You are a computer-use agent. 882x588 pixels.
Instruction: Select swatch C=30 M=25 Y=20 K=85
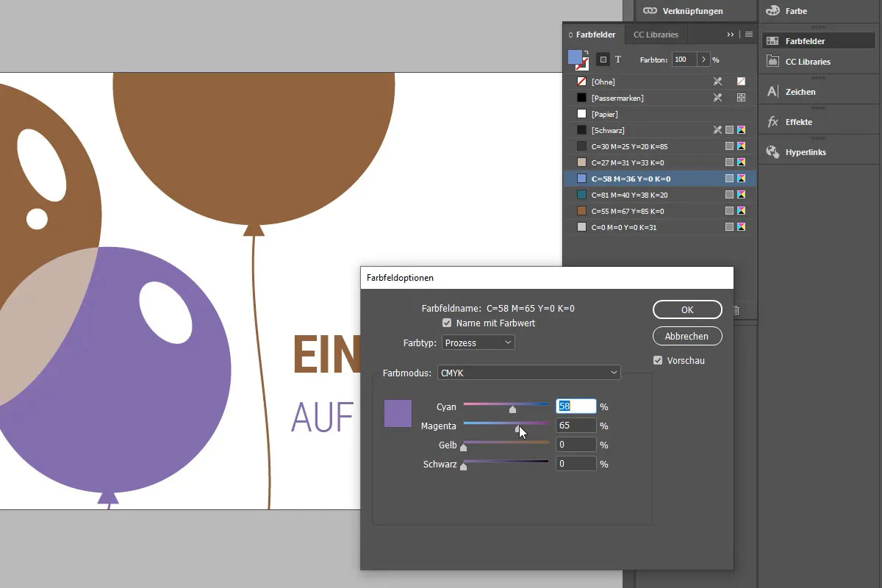tap(659, 146)
